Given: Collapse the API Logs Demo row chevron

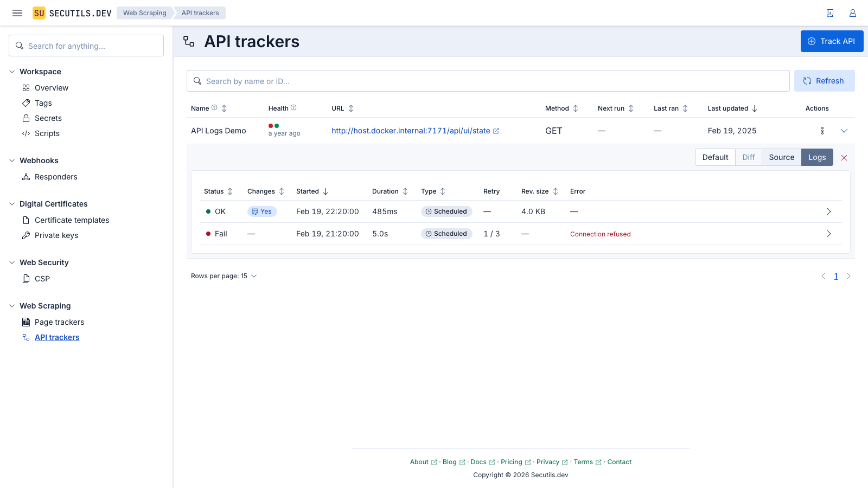Looking at the screenshot, I should 844,131.
